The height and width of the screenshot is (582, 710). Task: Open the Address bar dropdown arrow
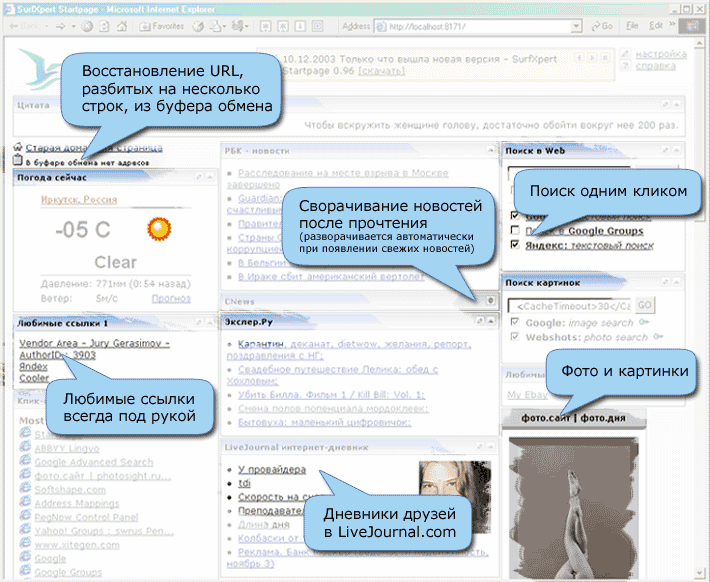click(x=576, y=27)
